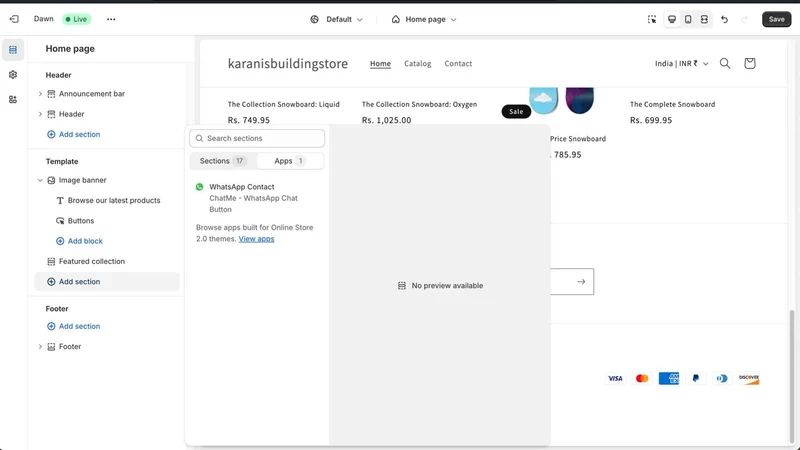
Task: Open the Default theme style dropdown
Action: (x=336, y=19)
